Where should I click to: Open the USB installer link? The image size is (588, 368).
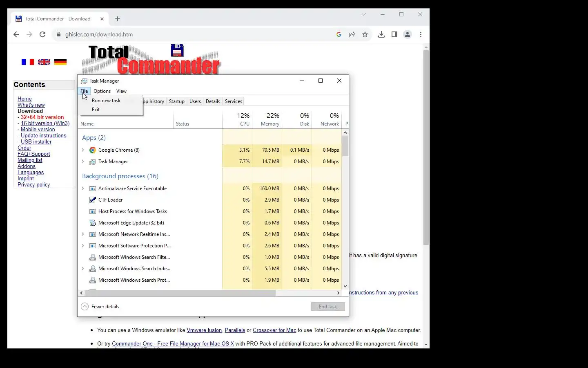pyautogui.click(x=36, y=141)
